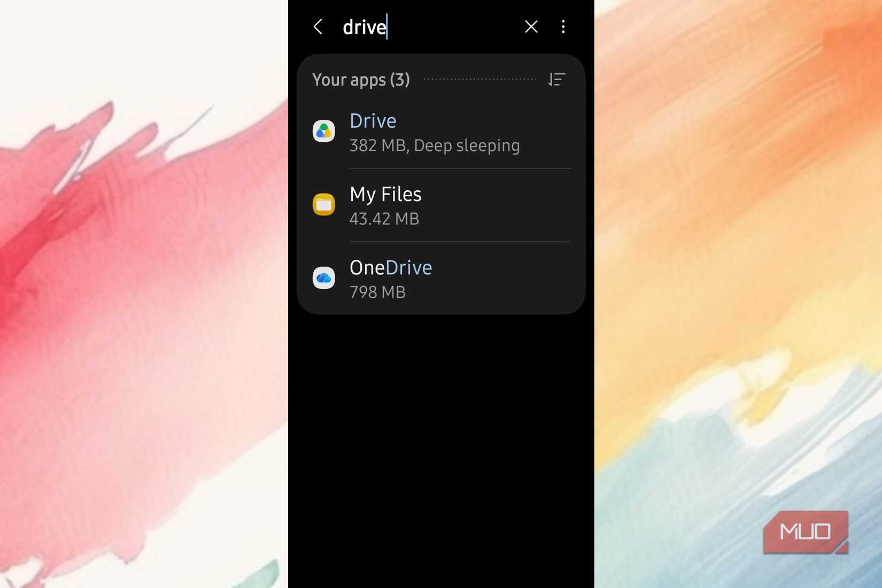Clear the search text with X icon
The image size is (882, 588).
pos(531,27)
